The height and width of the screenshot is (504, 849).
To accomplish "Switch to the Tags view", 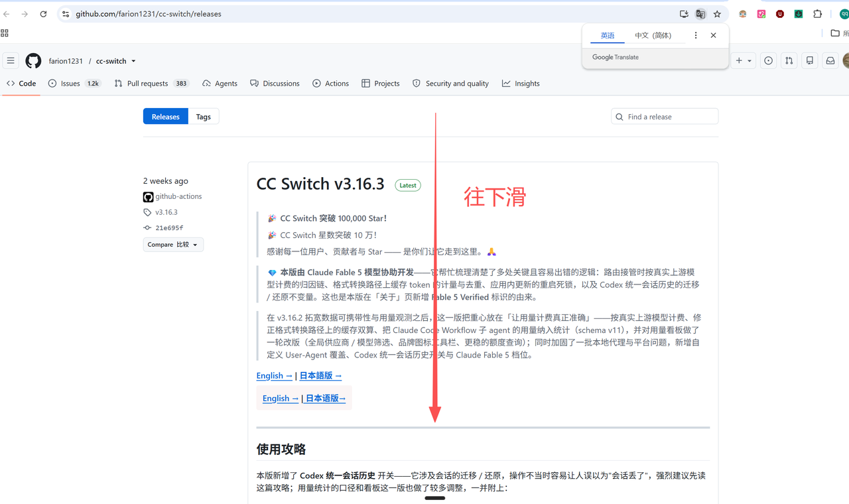I will coord(204,117).
